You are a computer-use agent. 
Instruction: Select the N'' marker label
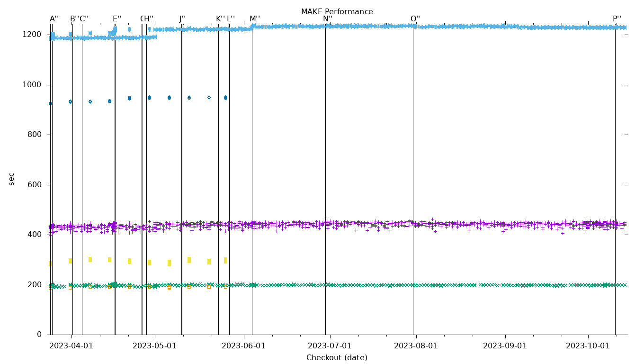(x=328, y=19)
